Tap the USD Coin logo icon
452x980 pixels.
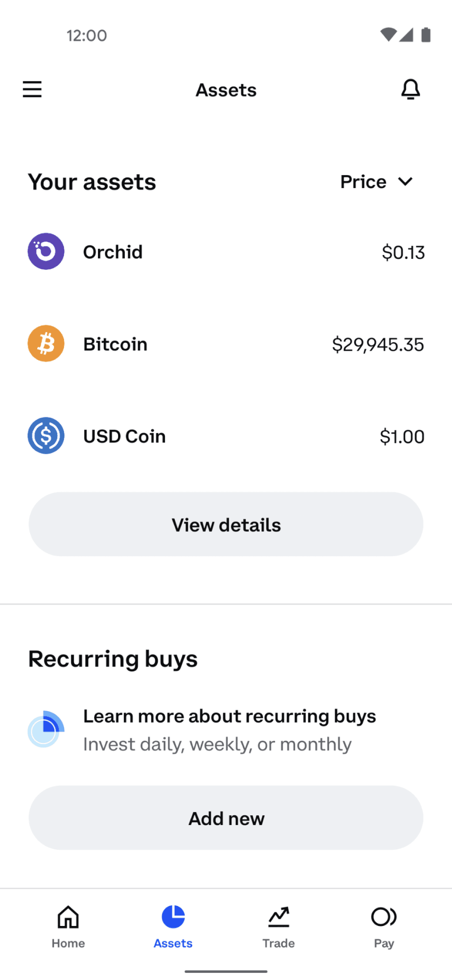(x=46, y=436)
